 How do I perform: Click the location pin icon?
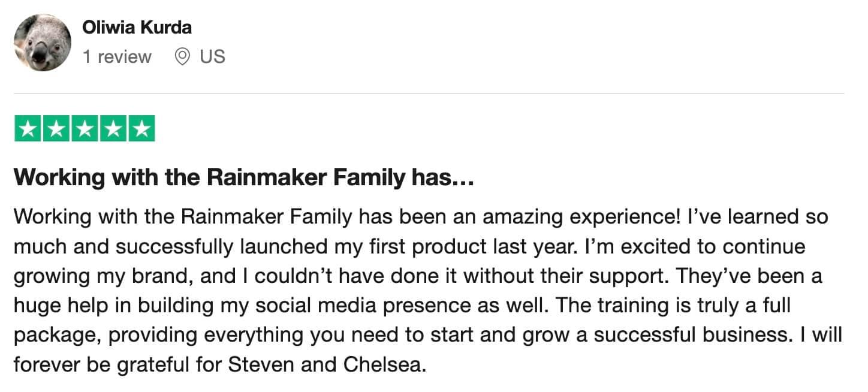click(182, 57)
